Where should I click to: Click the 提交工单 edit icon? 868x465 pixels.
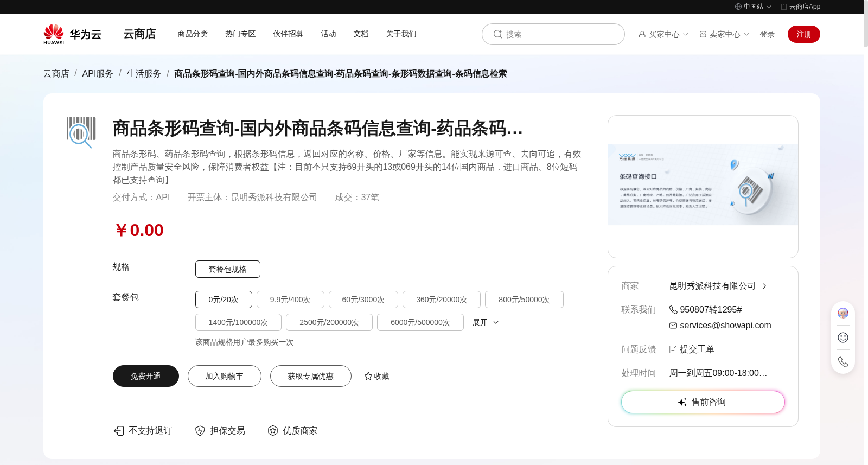click(673, 349)
